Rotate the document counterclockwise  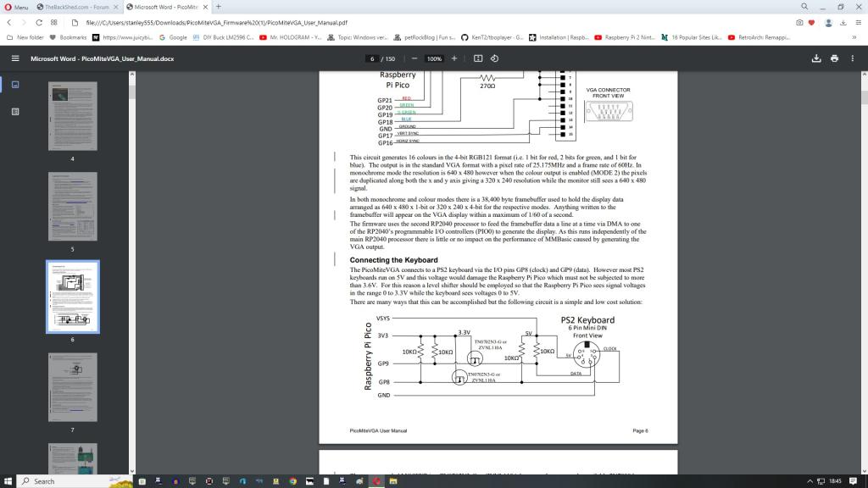494,58
